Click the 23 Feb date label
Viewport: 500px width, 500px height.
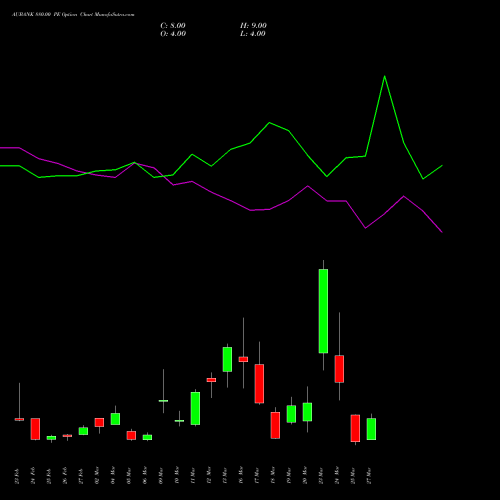(17, 476)
